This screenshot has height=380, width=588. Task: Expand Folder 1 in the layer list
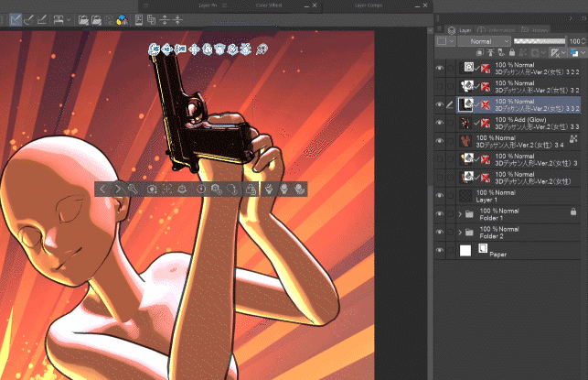[x=459, y=213]
